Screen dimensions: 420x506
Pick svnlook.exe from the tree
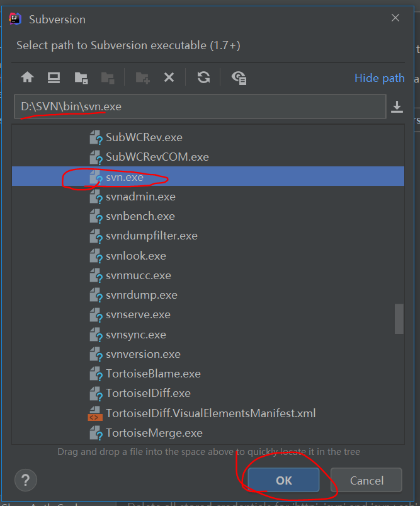click(208, 256)
